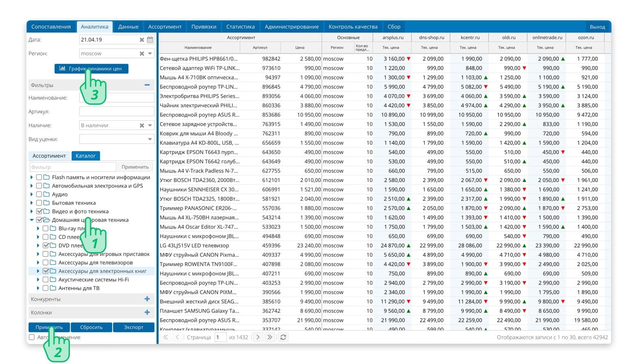The image size is (638, 364).
Task: Go to next page arrow
Action: pyautogui.click(x=258, y=337)
